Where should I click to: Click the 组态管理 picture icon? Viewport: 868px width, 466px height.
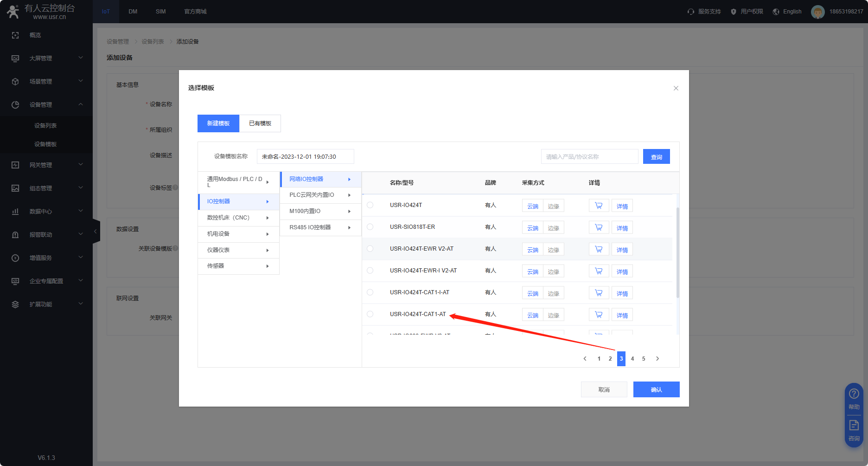[15, 188]
